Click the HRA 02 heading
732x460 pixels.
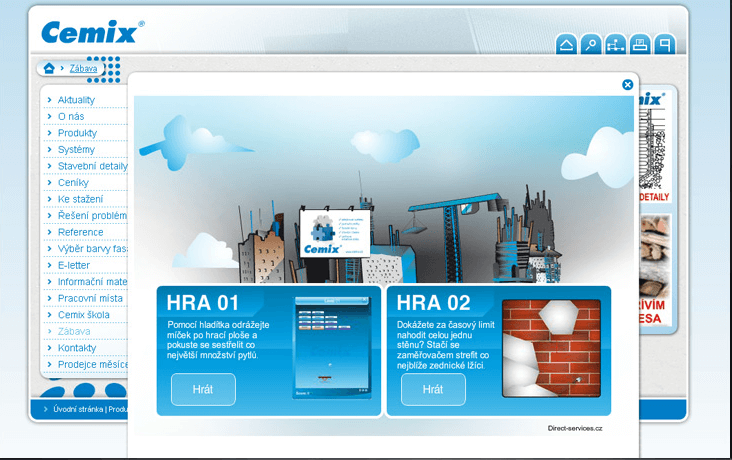(x=433, y=303)
